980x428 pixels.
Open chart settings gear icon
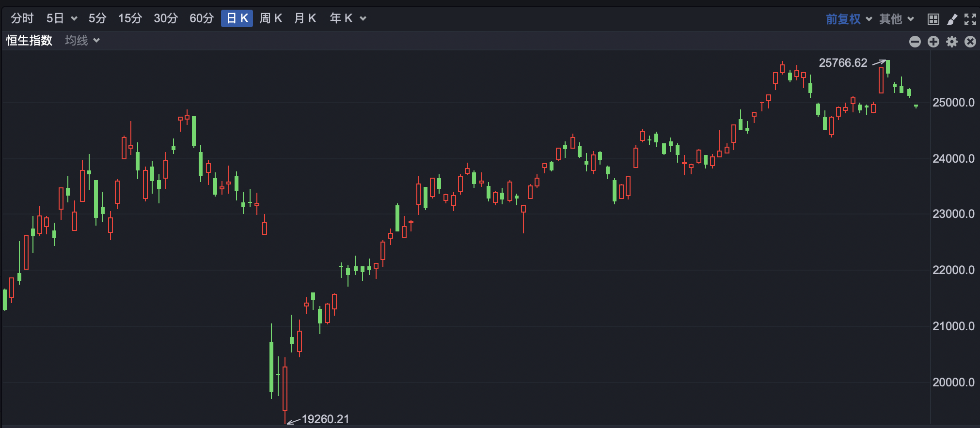[x=952, y=42]
